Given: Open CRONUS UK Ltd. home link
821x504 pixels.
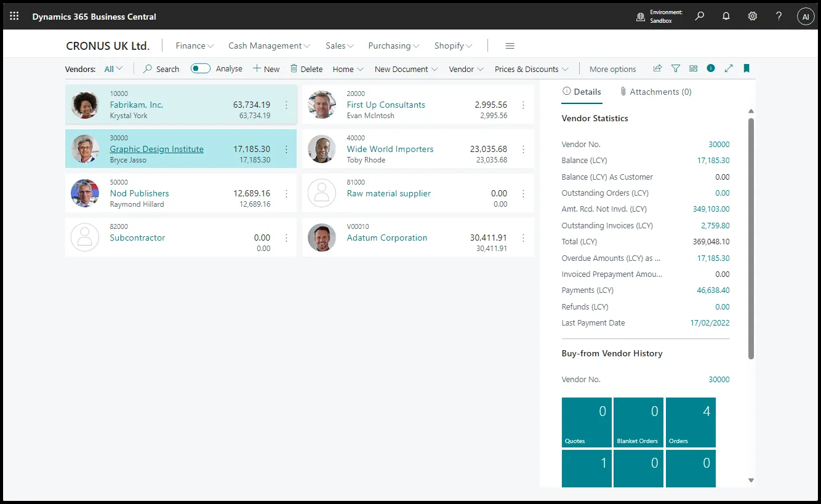Looking at the screenshot, I should 108,46.
